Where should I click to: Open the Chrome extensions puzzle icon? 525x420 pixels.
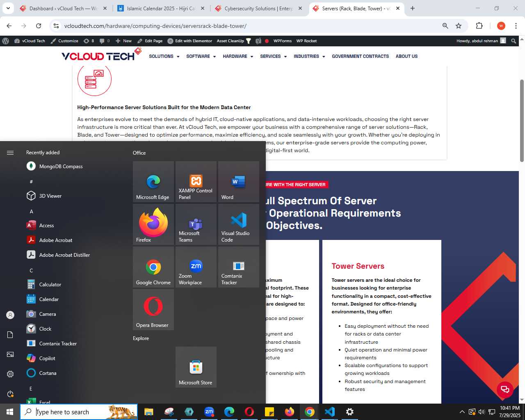coord(479,26)
